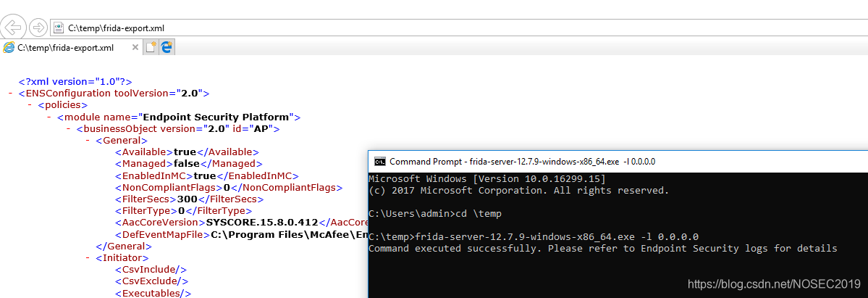Image resolution: width=868 pixels, height=298 pixels.
Task: Collapse the policies node
Action: [30, 105]
